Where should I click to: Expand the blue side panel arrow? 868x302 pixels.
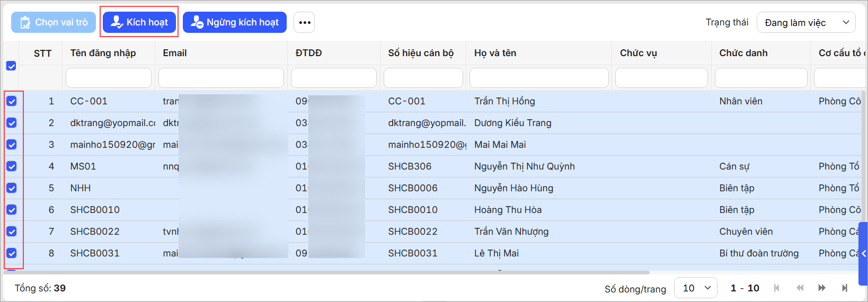tap(863, 254)
